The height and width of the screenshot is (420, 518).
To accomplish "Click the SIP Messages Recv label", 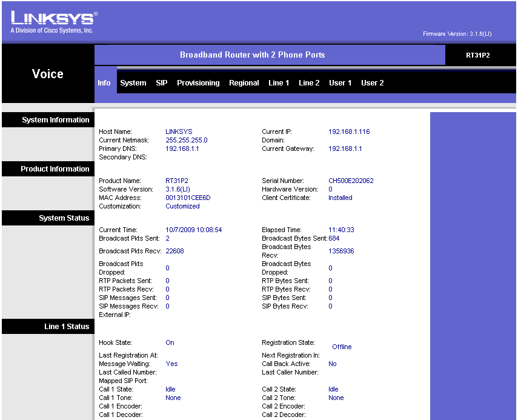I will (128, 306).
